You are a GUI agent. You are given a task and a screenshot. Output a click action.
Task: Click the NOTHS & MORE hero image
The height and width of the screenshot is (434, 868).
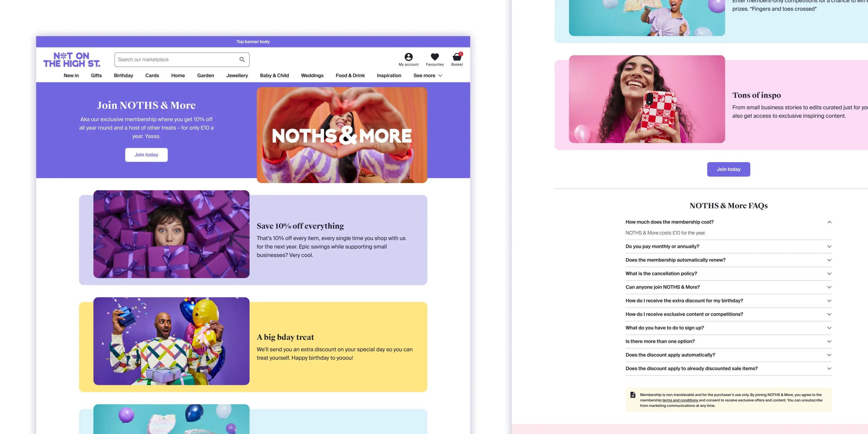[342, 135]
